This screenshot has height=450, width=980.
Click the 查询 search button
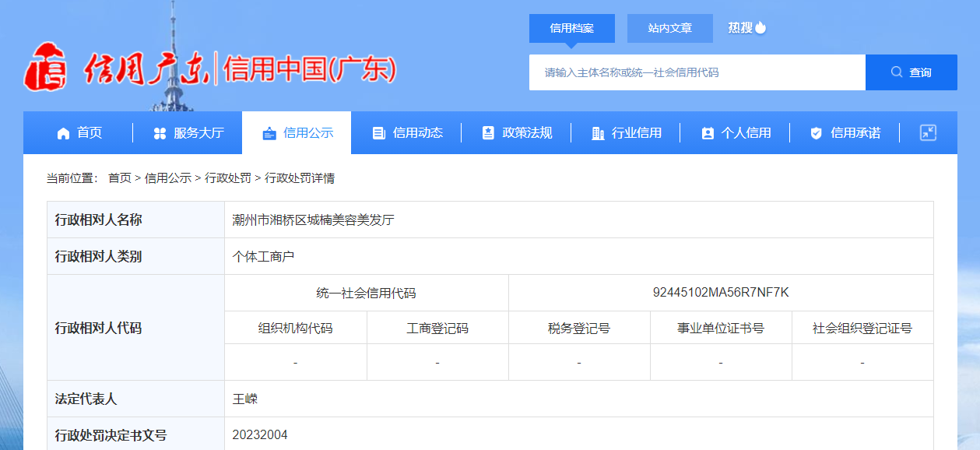[912, 72]
